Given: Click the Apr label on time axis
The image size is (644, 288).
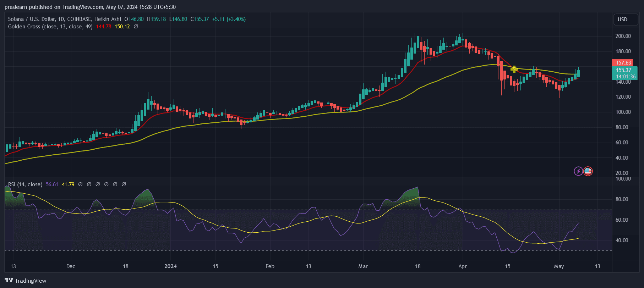Looking at the screenshot, I should point(462,266).
